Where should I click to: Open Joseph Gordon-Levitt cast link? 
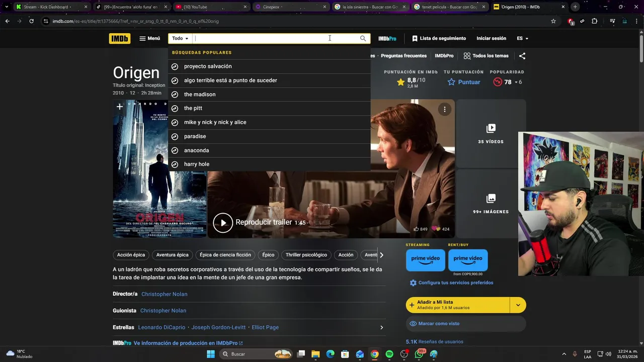click(218, 327)
